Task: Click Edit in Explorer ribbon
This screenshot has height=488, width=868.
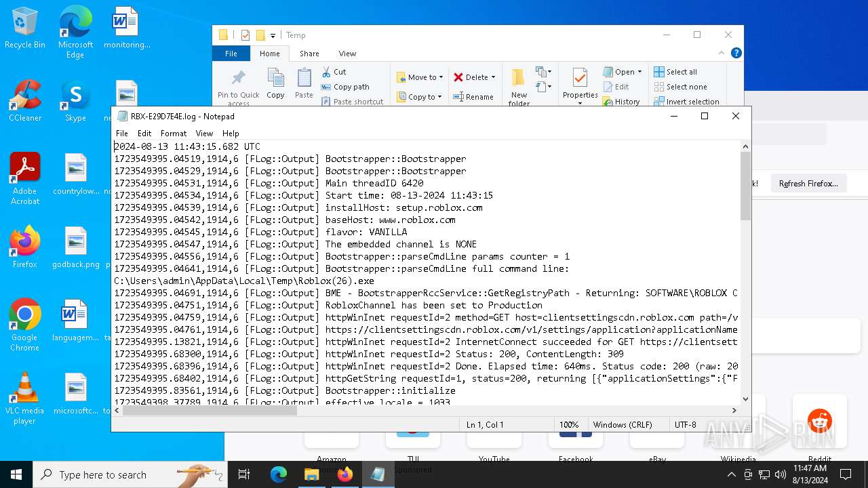Action: [616, 87]
